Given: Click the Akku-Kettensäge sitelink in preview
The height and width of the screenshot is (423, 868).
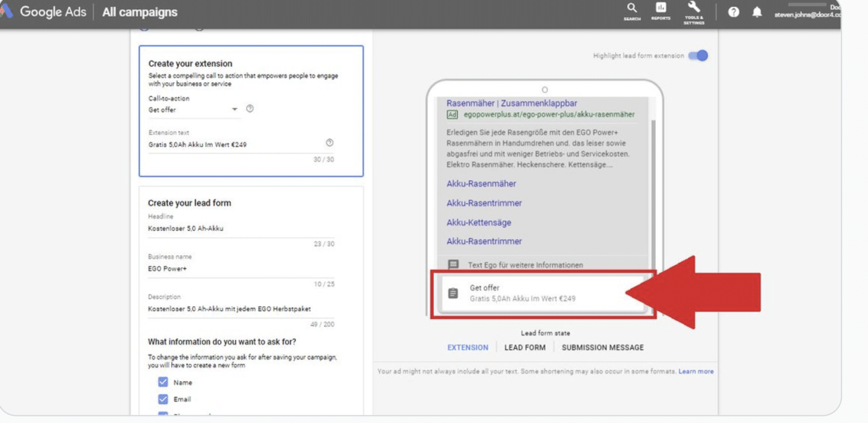Looking at the screenshot, I should tap(478, 222).
